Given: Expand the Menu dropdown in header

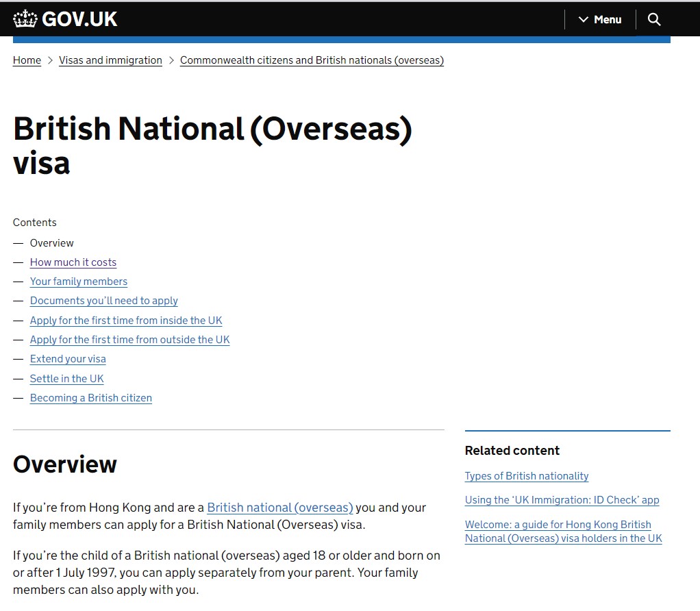Looking at the screenshot, I should (600, 19).
